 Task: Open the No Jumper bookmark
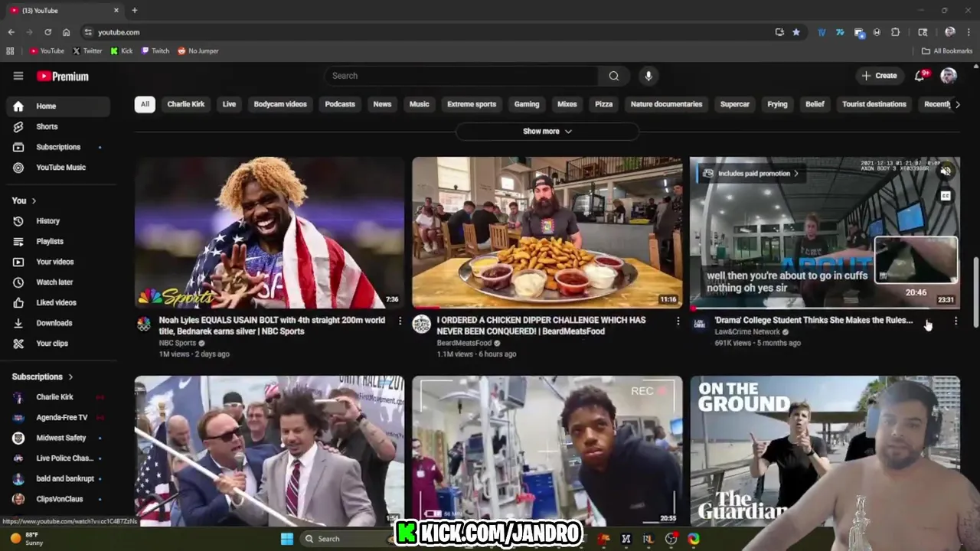(198, 51)
